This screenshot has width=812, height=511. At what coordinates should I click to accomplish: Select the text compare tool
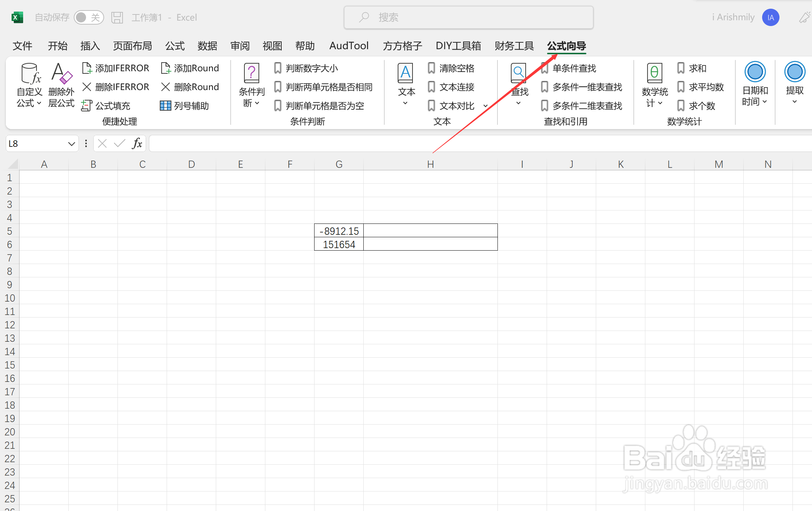click(x=451, y=106)
